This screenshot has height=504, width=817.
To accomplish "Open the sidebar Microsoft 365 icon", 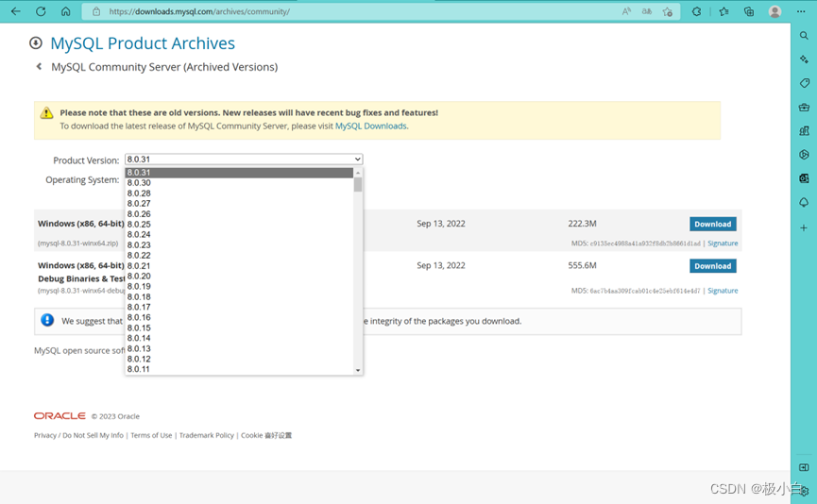I will (x=804, y=155).
